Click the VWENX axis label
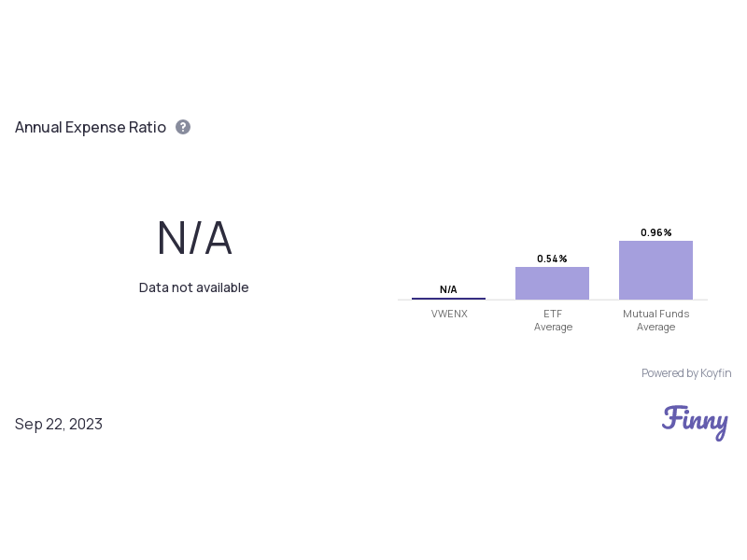This screenshot has height=560, width=747. (449, 314)
